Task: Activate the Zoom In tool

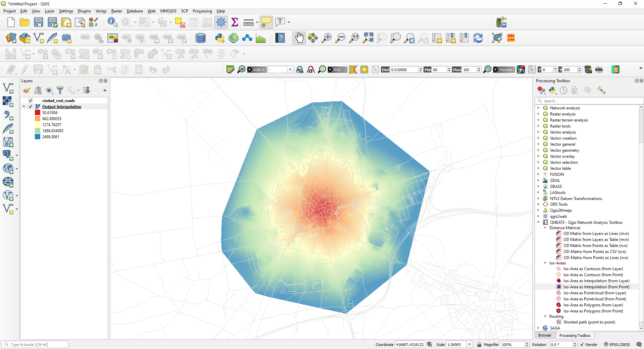Action: tap(326, 38)
